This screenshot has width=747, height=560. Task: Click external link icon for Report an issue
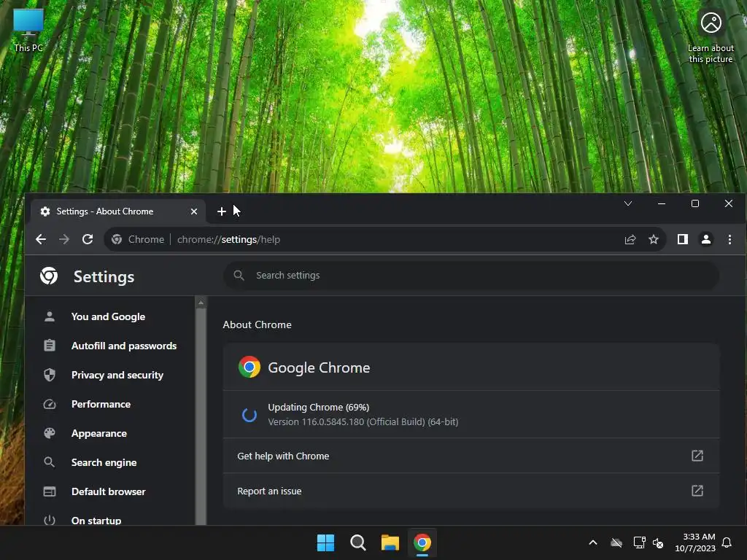click(x=697, y=491)
